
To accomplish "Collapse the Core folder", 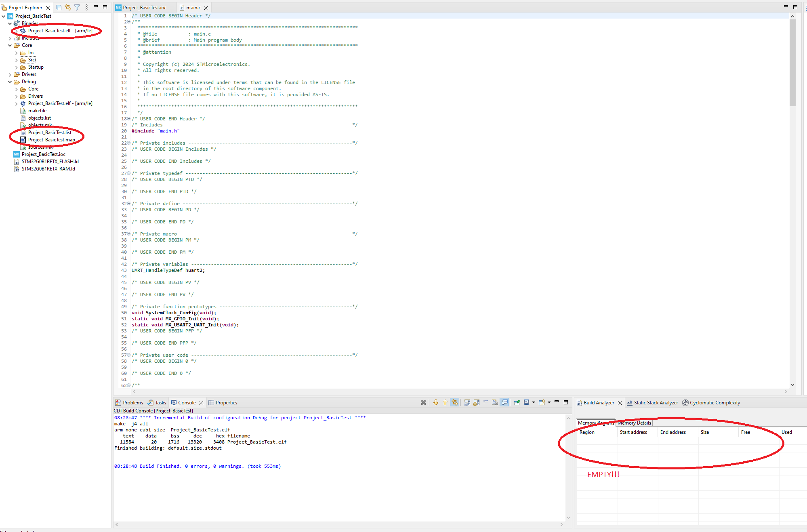I will (x=10, y=45).
